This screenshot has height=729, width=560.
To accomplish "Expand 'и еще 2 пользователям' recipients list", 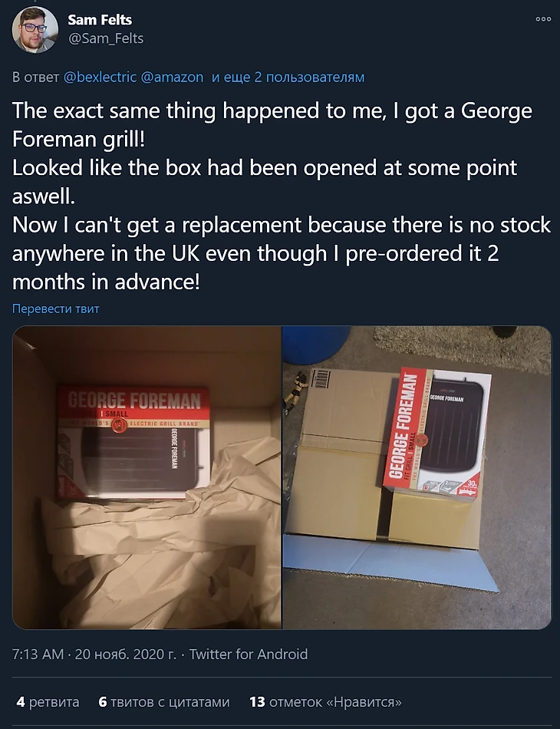I will pos(288,77).
